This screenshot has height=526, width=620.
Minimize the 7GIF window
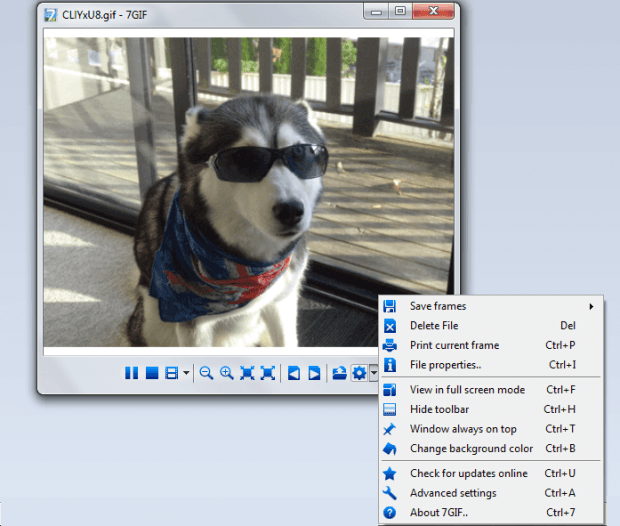(376, 11)
